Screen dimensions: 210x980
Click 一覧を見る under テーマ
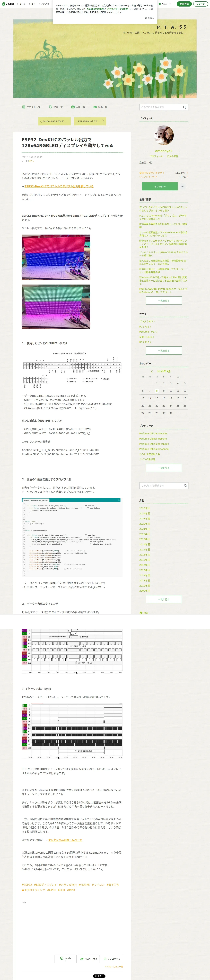click(164, 351)
